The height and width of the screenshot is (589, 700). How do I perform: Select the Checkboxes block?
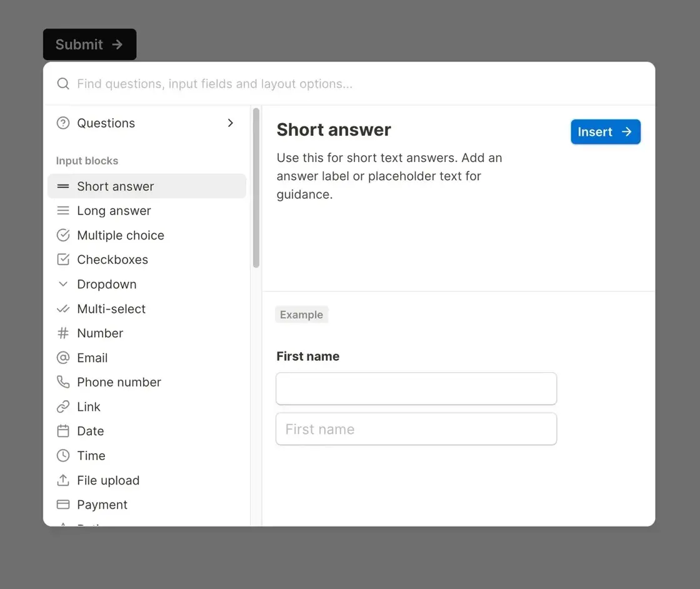click(x=146, y=259)
